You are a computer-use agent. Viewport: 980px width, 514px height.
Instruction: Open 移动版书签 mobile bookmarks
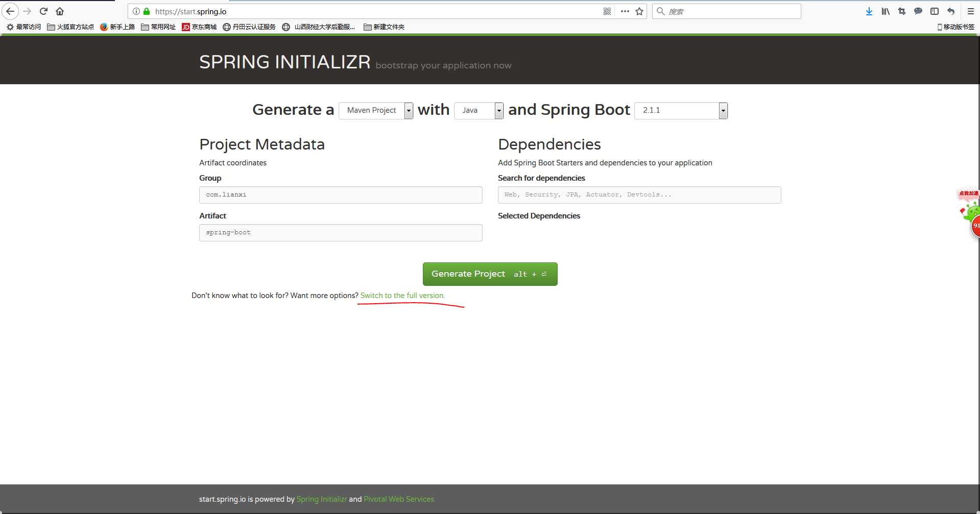tap(956, 27)
